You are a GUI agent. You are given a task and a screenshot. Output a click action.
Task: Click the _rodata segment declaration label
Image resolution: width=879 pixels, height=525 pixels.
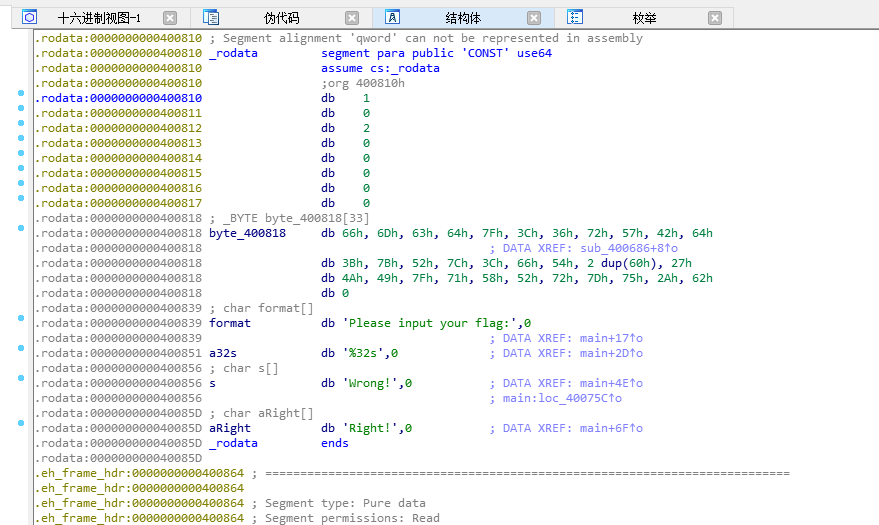tap(233, 53)
